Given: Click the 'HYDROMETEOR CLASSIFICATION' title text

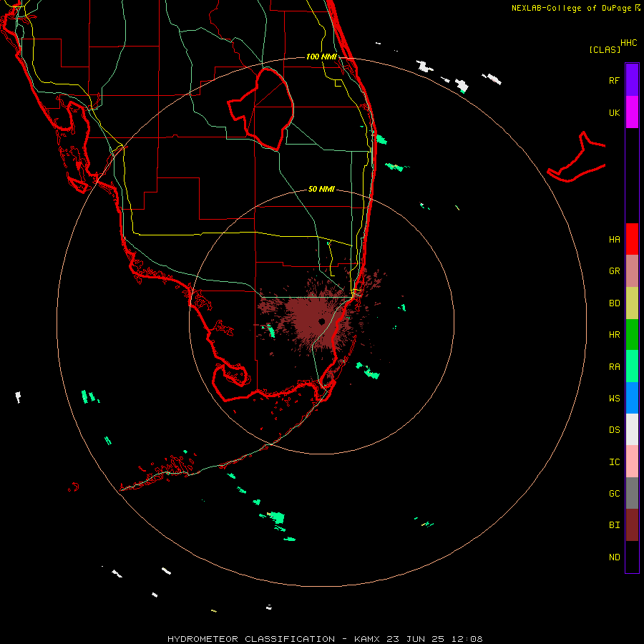Looking at the screenshot, I should tap(251, 639).
